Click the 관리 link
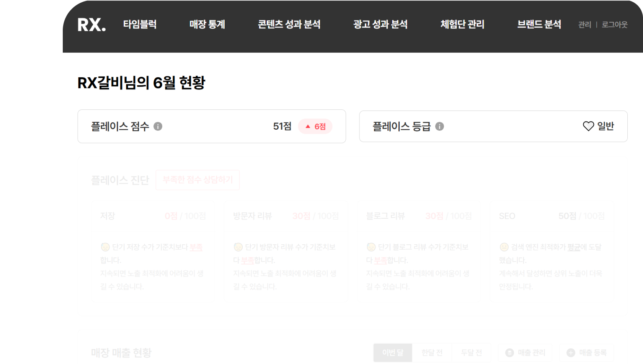This screenshot has height=364, width=643. pos(584,25)
